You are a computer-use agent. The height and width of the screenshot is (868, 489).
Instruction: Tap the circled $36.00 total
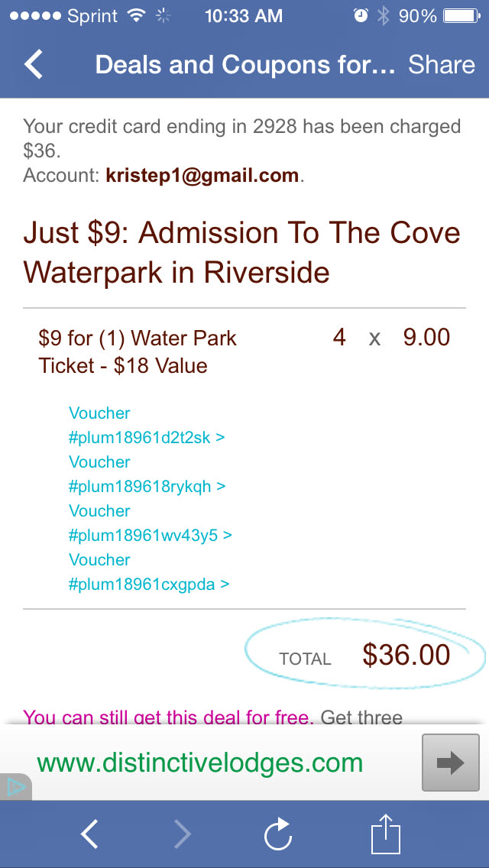[406, 655]
